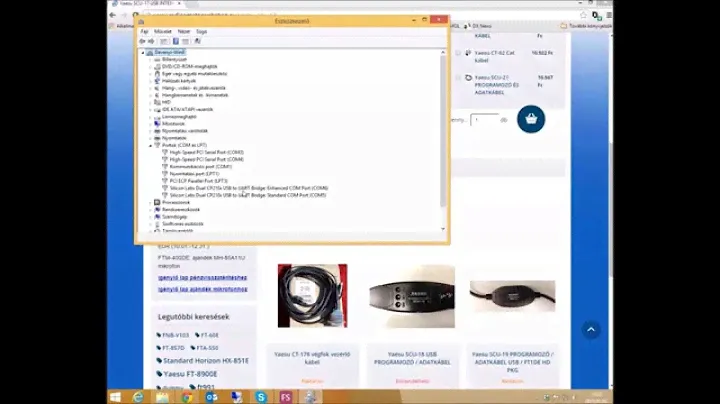Open the Súgó menu
The height and width of the screenshot is (404, 720).
click(201, 31)
